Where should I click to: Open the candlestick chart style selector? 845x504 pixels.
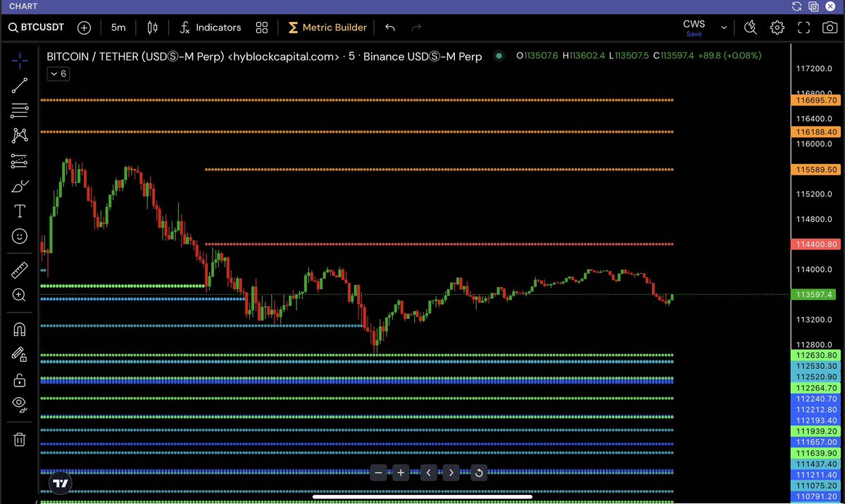(x=152, y=27)
